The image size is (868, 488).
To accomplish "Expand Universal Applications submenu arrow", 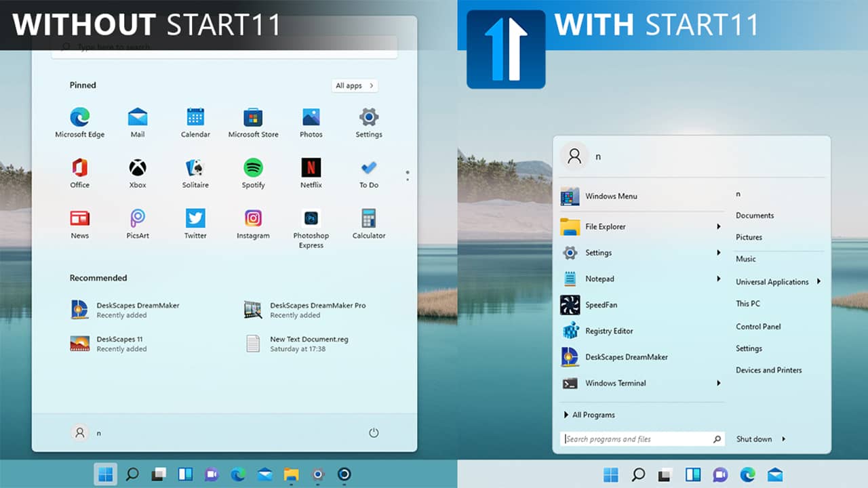I will [818, 281].
